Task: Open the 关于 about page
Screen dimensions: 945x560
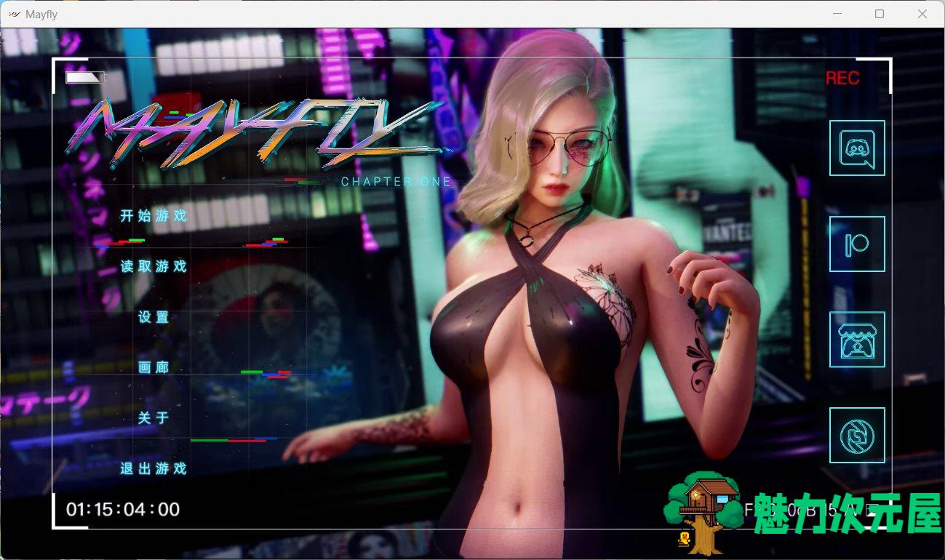Action: pos(153,417)
